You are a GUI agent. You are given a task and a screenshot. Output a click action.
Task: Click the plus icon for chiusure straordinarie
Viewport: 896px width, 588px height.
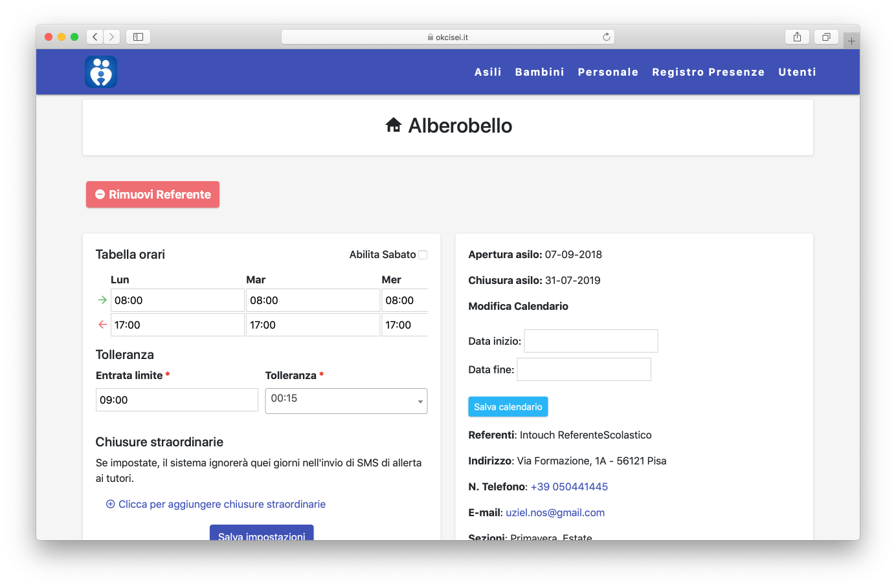click(x=111, y=504)
